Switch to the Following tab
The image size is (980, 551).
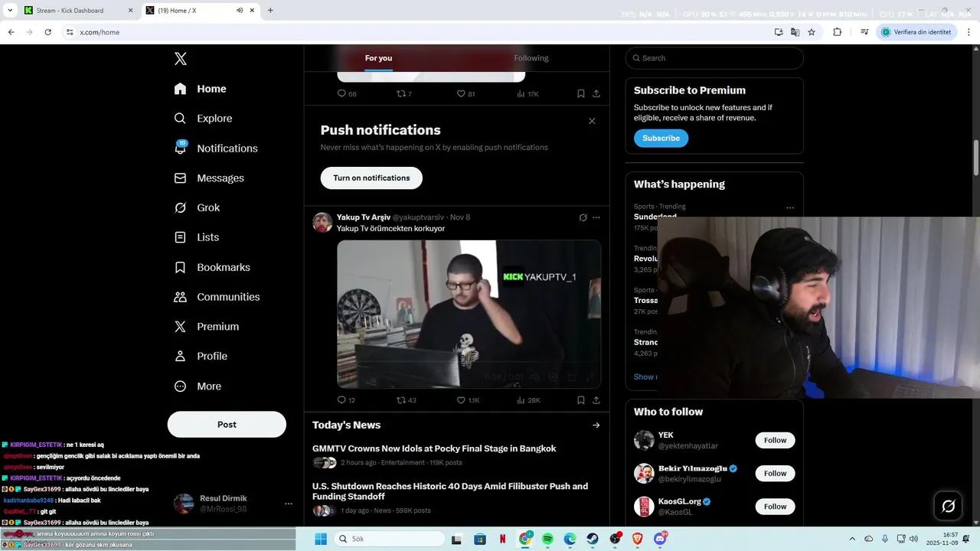point(531,58)
